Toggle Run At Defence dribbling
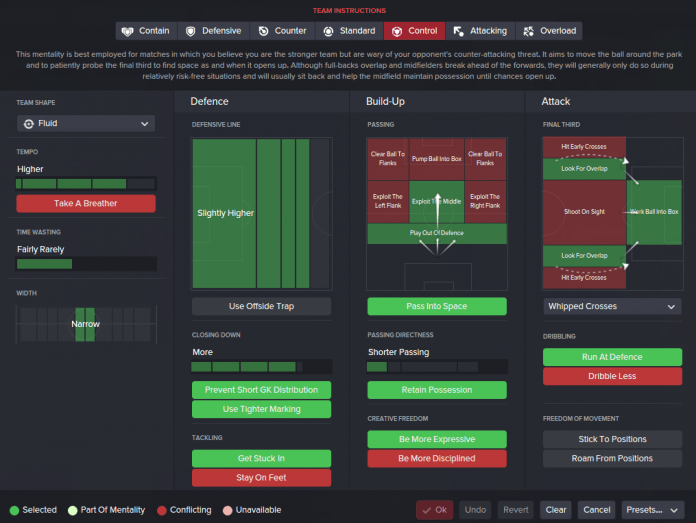The width and height of the screenshot is (696, 523). point(612,357)
